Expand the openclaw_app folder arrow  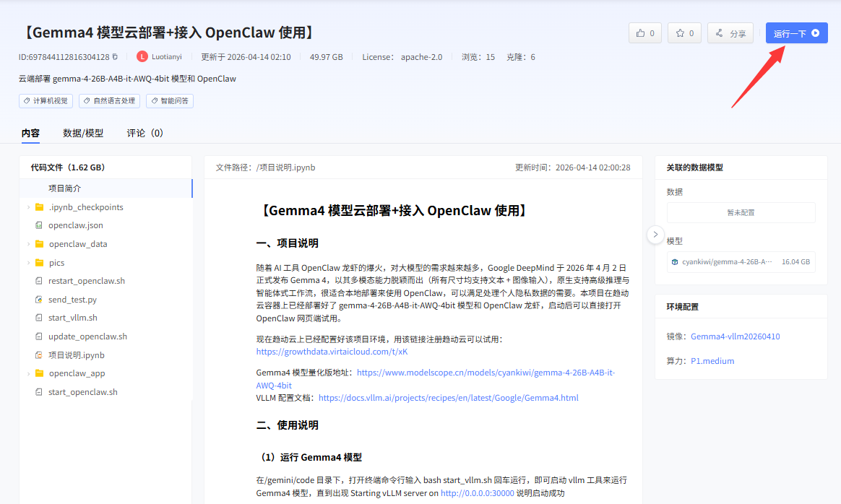pos(28,373)
